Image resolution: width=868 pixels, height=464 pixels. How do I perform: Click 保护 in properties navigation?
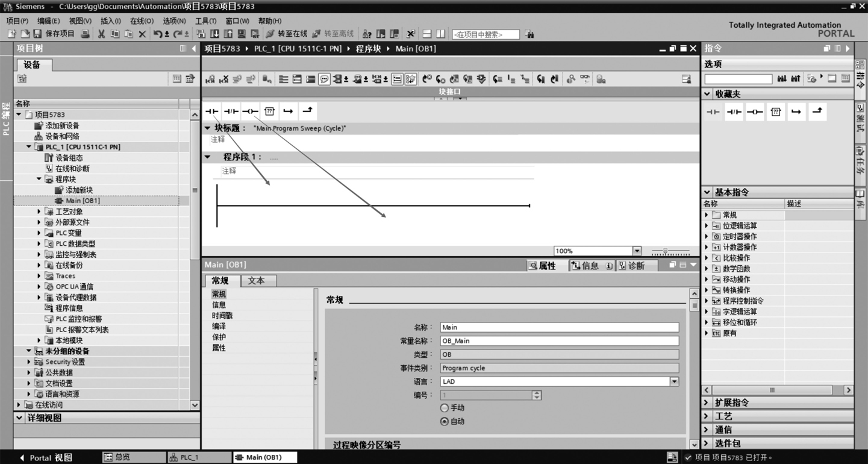219,337
